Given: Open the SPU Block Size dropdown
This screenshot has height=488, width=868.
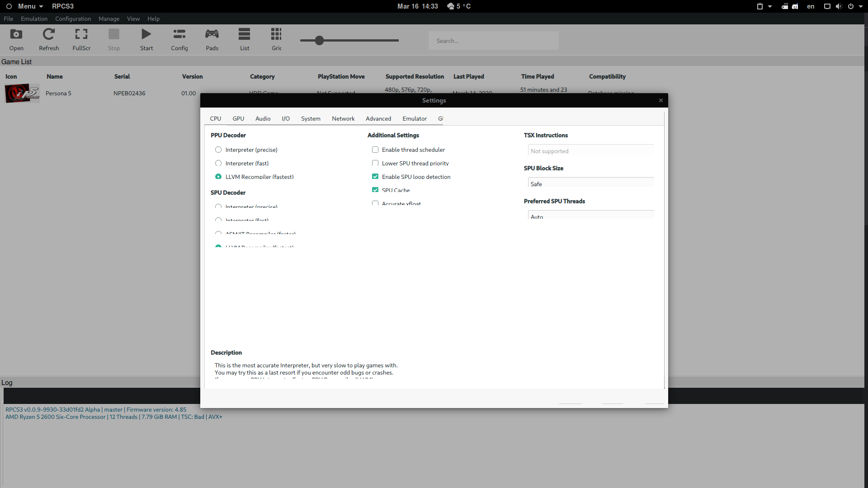Looking at the screenshot, I should pyautogui.click(x=590, y=183).
